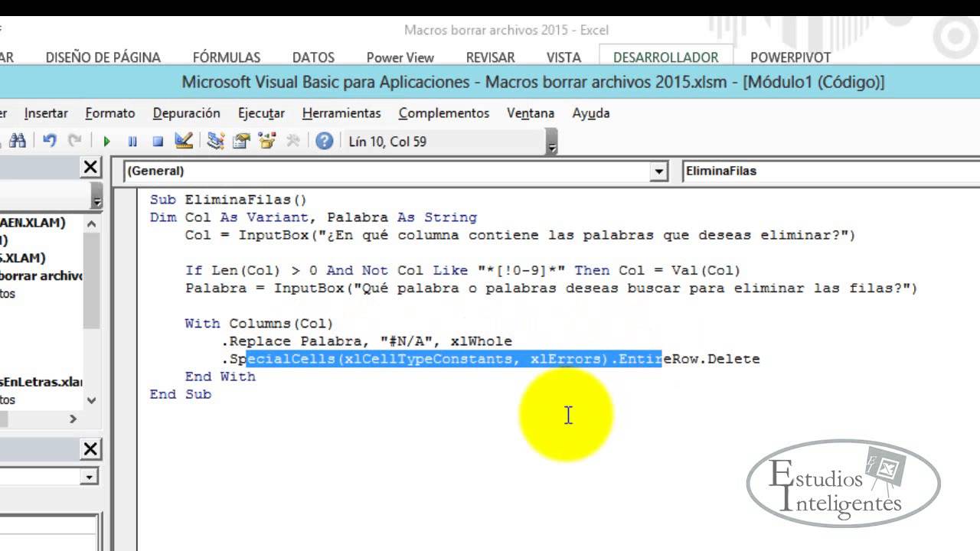980x551 pixels.
Task: Open the Properties object dropdown arrow
Action: click(x=90, y=477)
